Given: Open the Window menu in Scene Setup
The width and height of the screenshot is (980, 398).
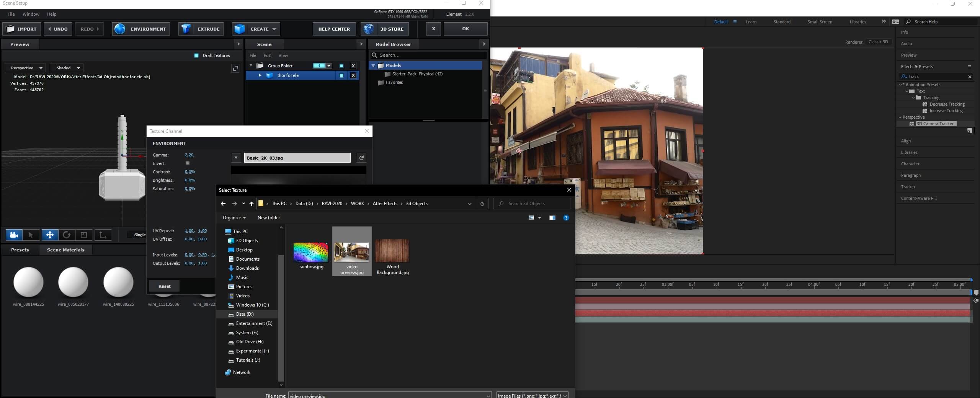Looking at the screenshot, I should tap(31, 14).
